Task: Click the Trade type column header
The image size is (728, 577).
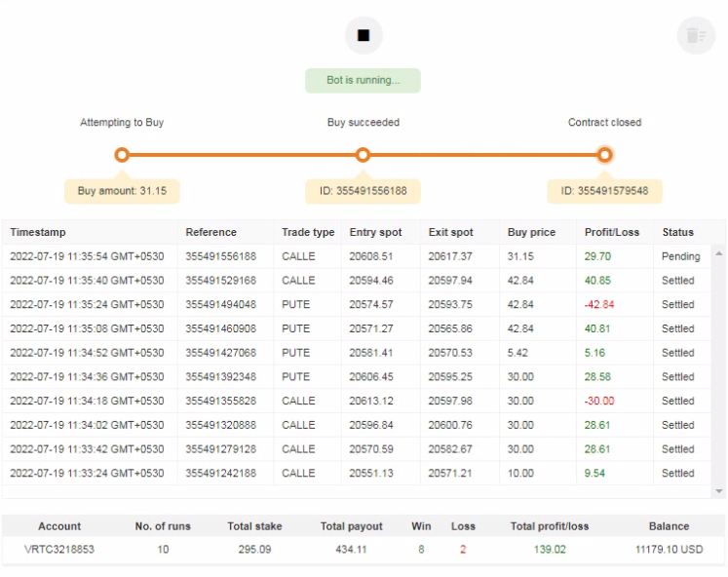Action: click(308, 232)
